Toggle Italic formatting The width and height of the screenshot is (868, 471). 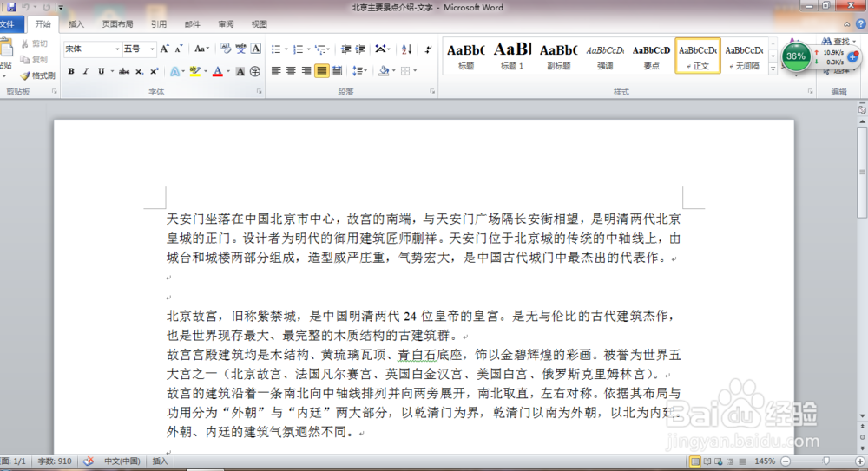point(85,71)
